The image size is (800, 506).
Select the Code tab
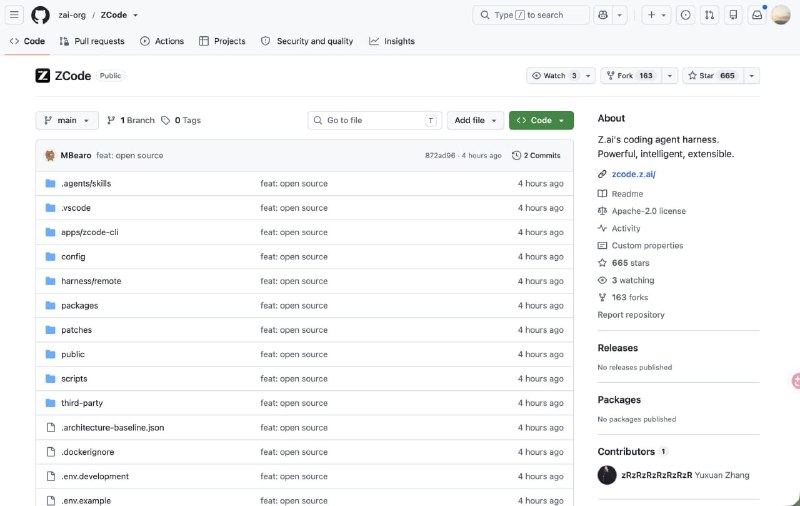[28, 41]
